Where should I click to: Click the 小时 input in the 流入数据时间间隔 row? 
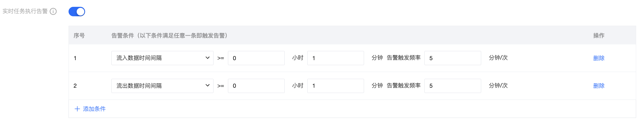pyautogui.click(x=256, y=58)
